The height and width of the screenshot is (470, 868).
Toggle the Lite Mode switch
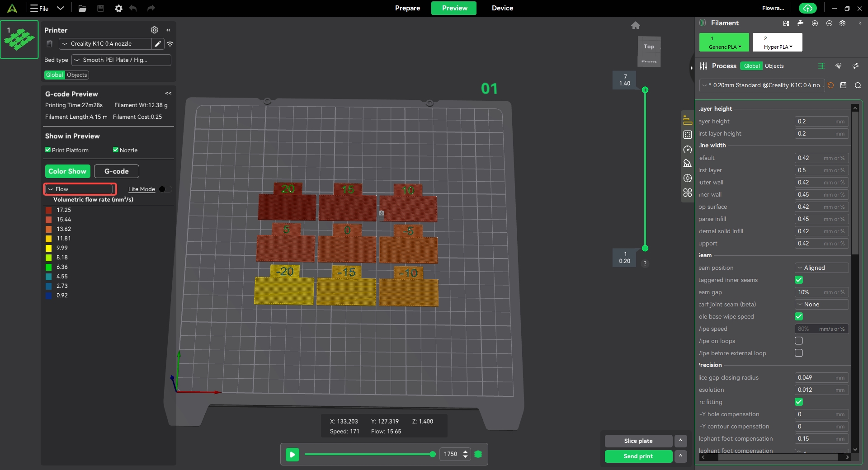(x=165, y=189)
